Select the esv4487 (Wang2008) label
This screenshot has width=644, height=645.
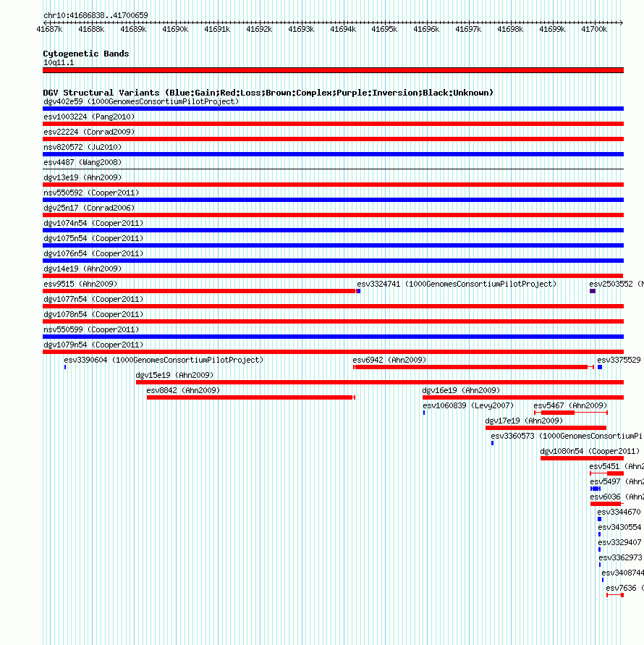coord(82,162)
